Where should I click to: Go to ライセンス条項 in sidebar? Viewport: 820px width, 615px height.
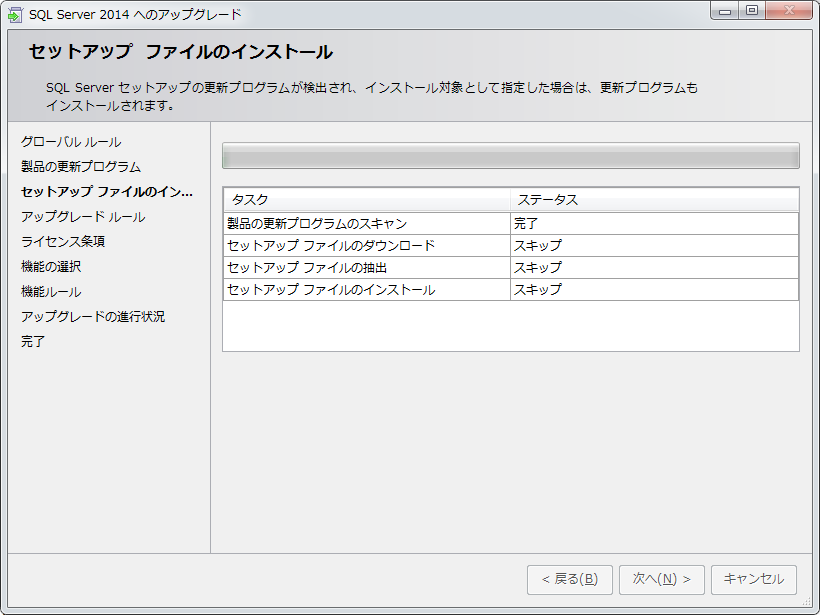pyautogui.click(x=63, y=242)
